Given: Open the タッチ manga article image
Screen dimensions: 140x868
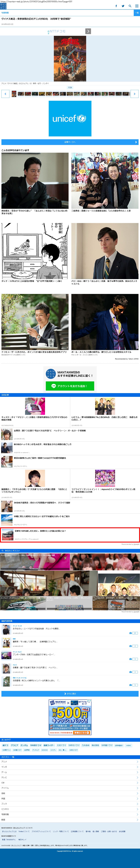Looking at the screenshot, I should pyautogui.click(x=35, y=251).
